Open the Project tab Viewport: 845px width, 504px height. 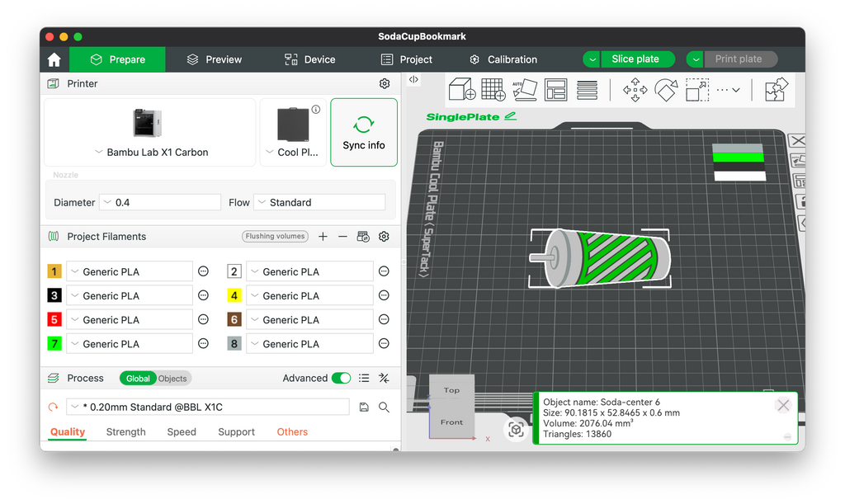pyautogui.click(x=406, y=59)
